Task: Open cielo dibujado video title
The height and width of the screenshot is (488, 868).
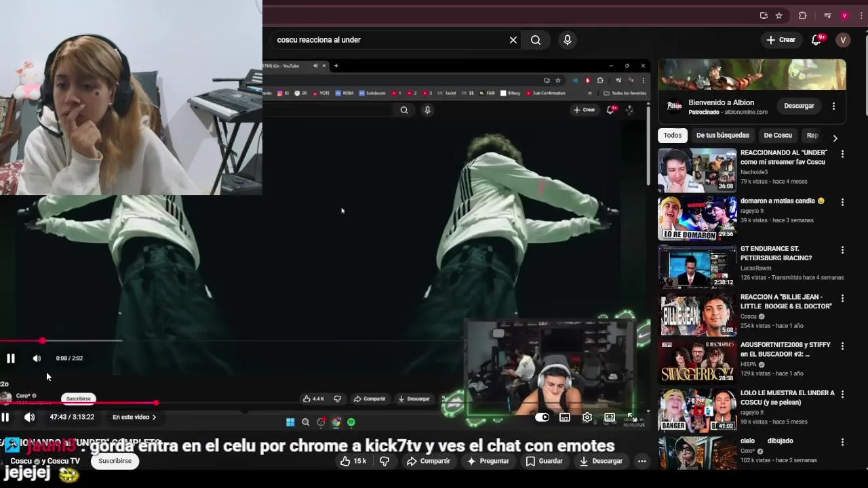Action: coord(767,441)
